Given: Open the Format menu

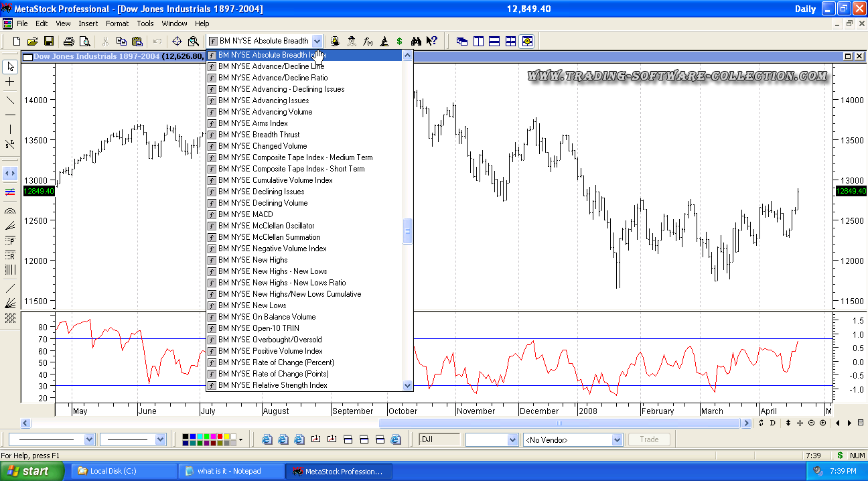Looking at the screenshot, I should pyautogui.click(x=117, y=23).
